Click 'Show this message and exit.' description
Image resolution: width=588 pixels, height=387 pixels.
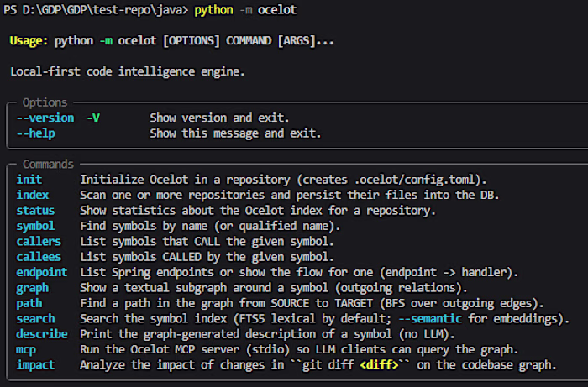click(x=235, y=133)
